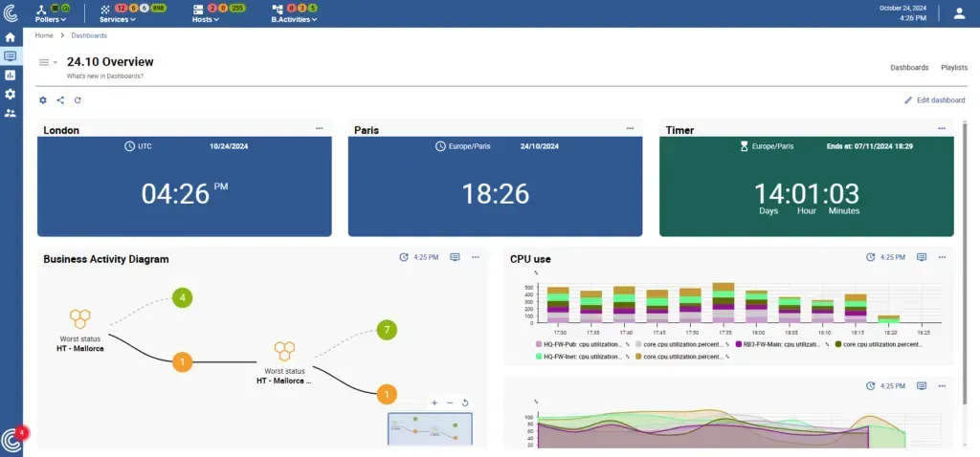Screen dimensions: 980x457
Task: Click the Edit dashboard button
Action: pos(934,99)
